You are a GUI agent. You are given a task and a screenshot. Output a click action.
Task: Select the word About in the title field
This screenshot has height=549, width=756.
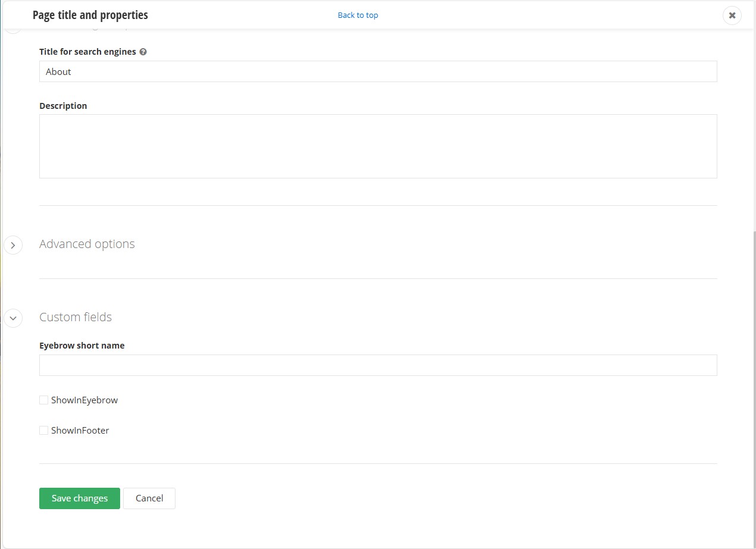(x=58, y=71)
